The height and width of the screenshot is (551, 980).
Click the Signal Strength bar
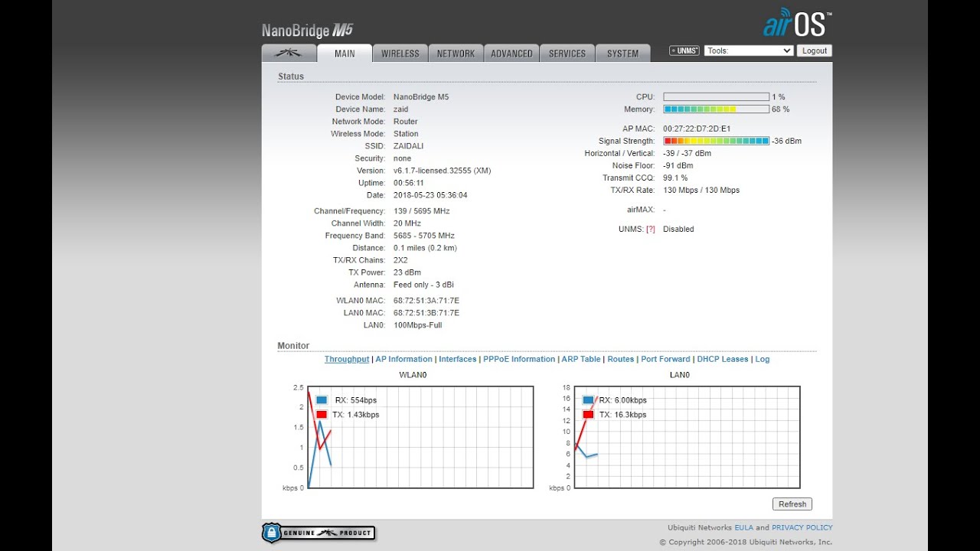coord(716,141)
